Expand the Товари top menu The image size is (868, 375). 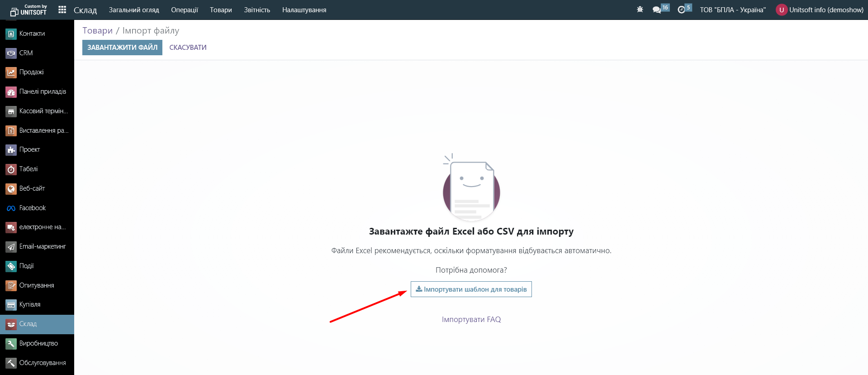pyautogui.click(x=221, y=10)
